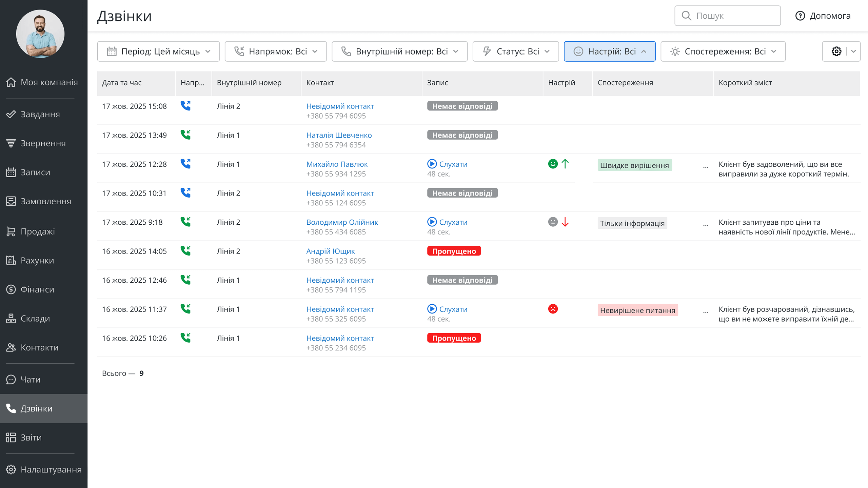Play recording for Володимир Олійник call
Viewport: 868px width, 488px height.
click(x=432, y=222)
